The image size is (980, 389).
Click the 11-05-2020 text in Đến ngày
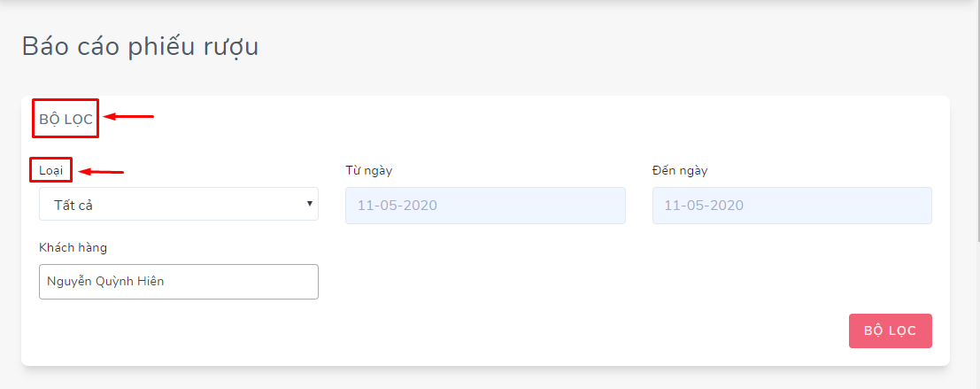click(x=704, y=205)
